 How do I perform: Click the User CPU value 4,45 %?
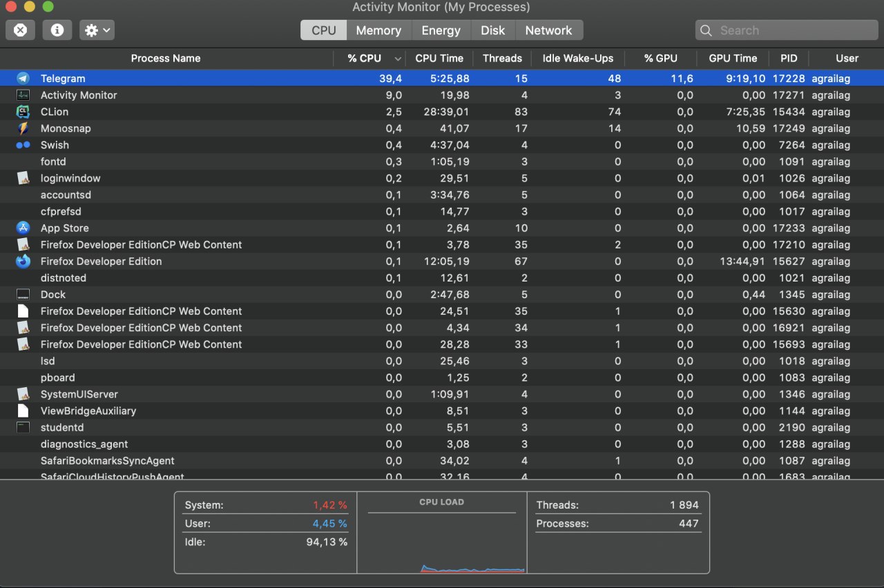pos(330,524)
